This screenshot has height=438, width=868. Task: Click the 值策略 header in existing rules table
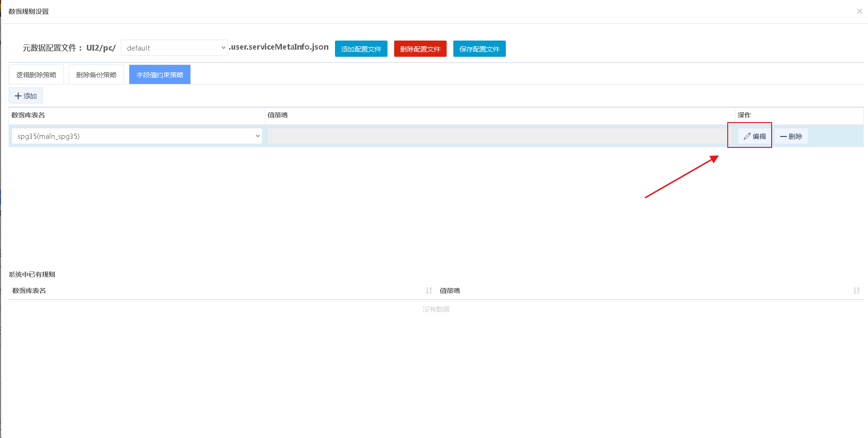[x=450, y=291]
